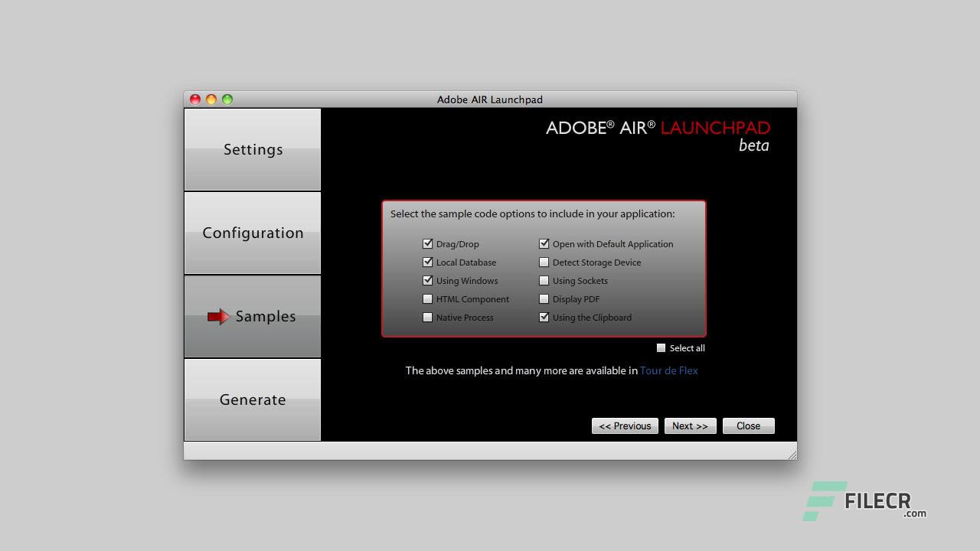Screen dimensions: 980x551
Task: Uncheck the Drag/Drop sample option
Action: pyautogui.click(x=428, y=244)
